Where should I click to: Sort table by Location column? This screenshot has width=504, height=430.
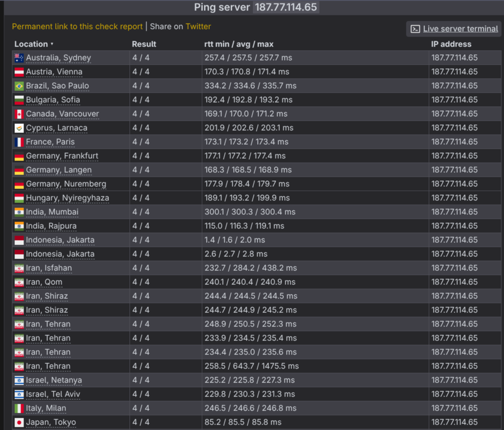(33, 44)
